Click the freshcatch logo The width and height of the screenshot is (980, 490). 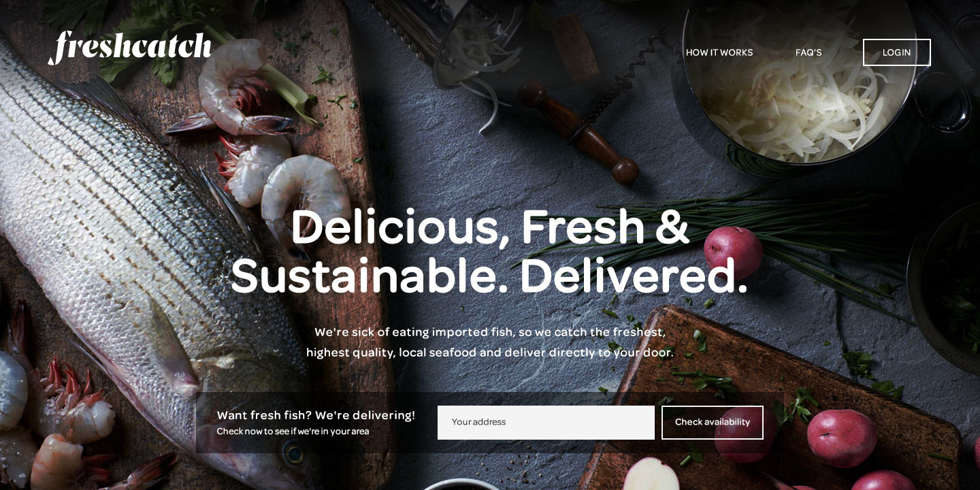(130, 48)
